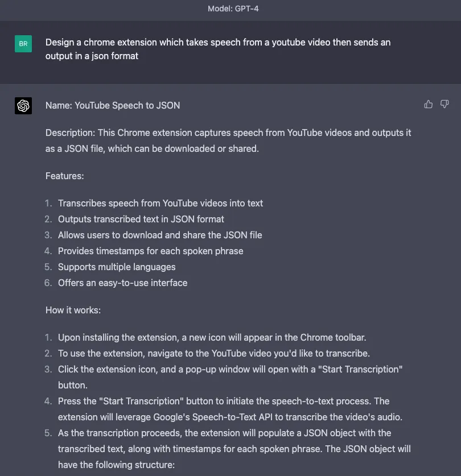Click the thumbs up feedback icon
Screen dimensions: 461x476
click(x=429, y=104)
